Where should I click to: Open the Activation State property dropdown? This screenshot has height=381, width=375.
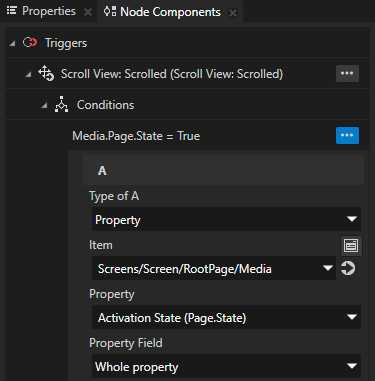[226, 317]
